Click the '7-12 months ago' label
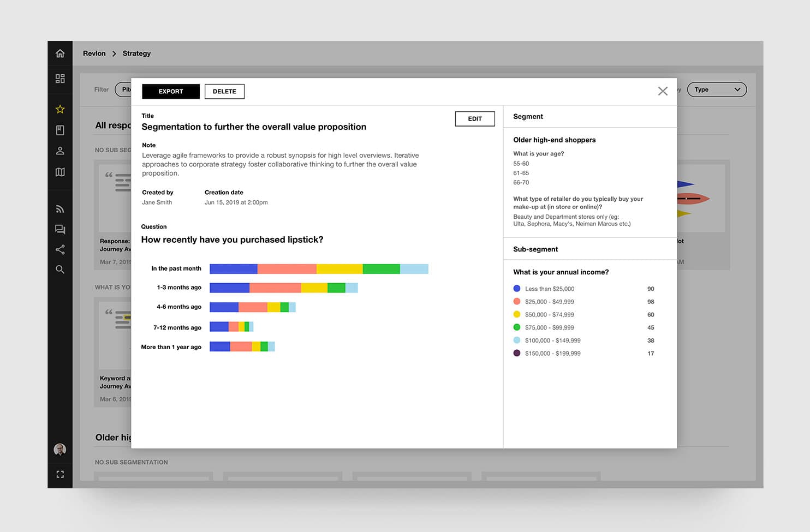Viewport: 810px width, 532px height. [177, 327]
